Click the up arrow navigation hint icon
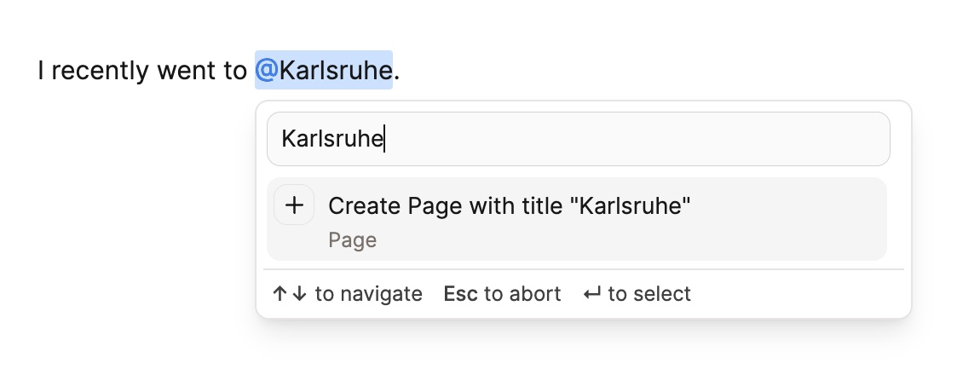 (x=280, y=294)
